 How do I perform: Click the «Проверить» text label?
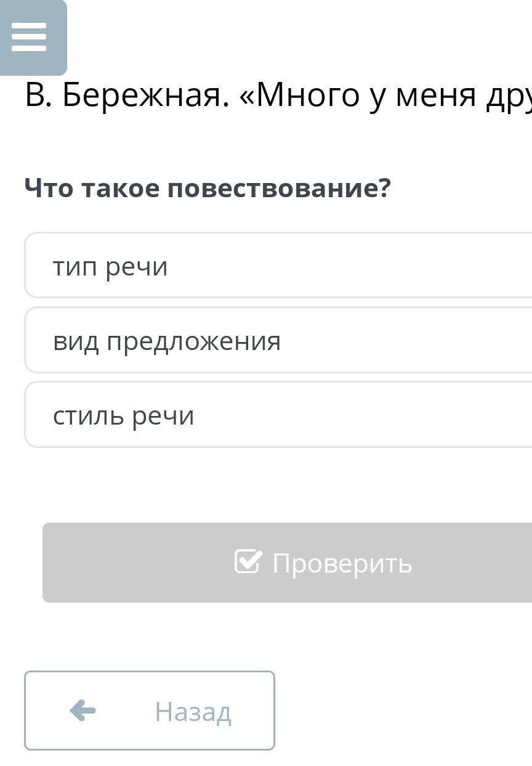342,563
